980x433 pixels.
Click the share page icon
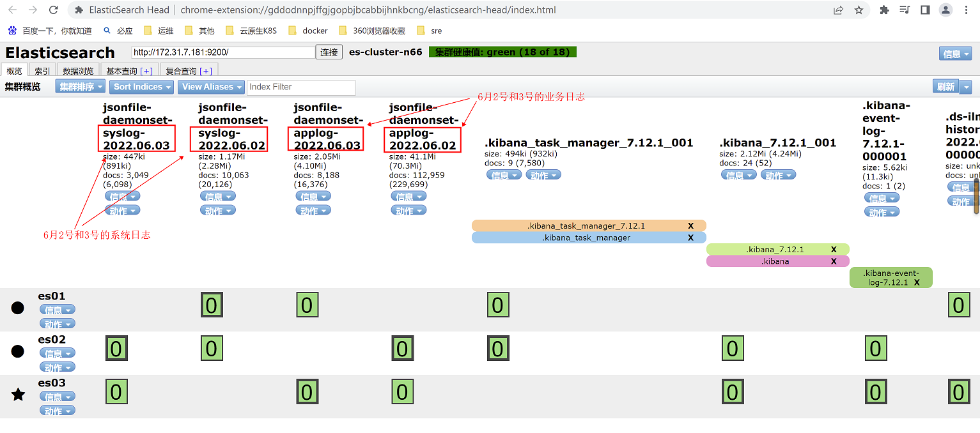coord(838,10)
